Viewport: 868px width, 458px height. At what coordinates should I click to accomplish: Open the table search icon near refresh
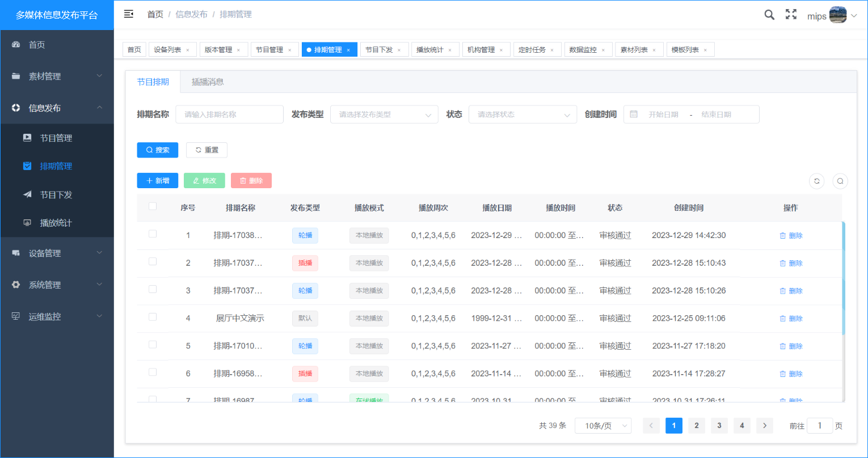pos(840,180)
